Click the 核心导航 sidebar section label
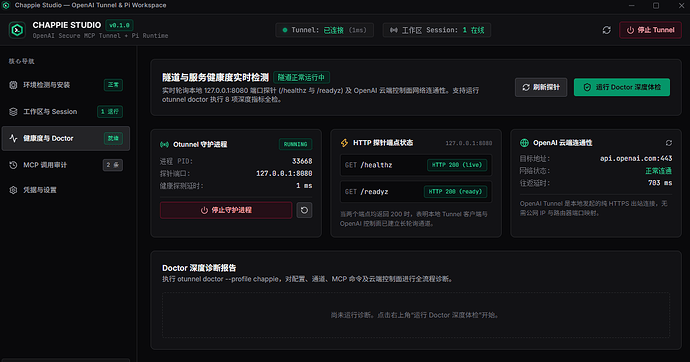The height and width of the screenshot is (362, 690). (22, 61)
